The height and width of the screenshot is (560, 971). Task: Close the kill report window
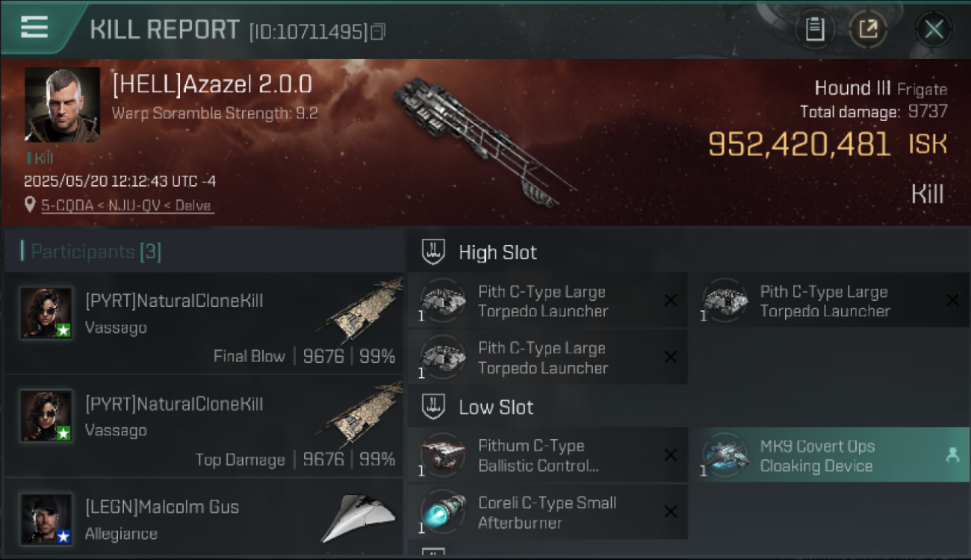pos(934,30)
